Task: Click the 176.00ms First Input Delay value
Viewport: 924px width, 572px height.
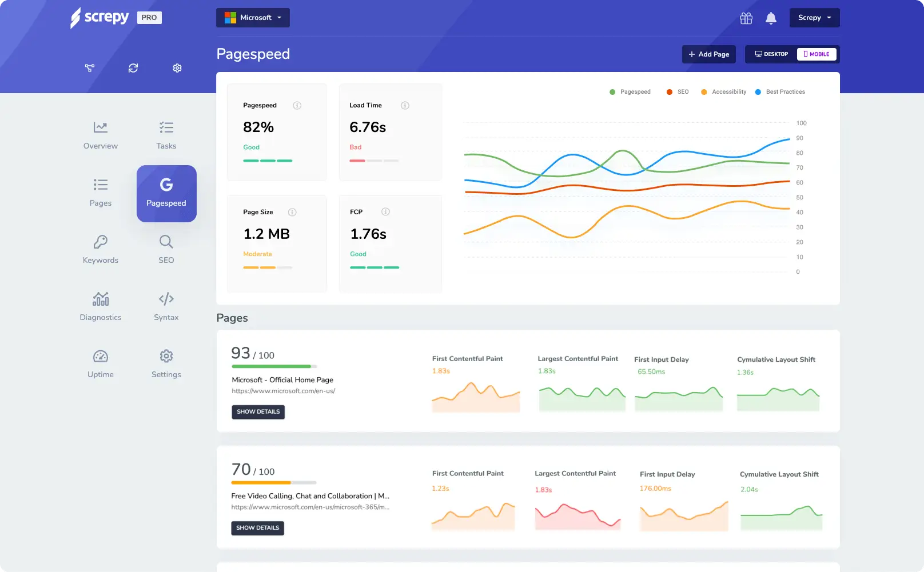Action: click(x=655, y=489)
